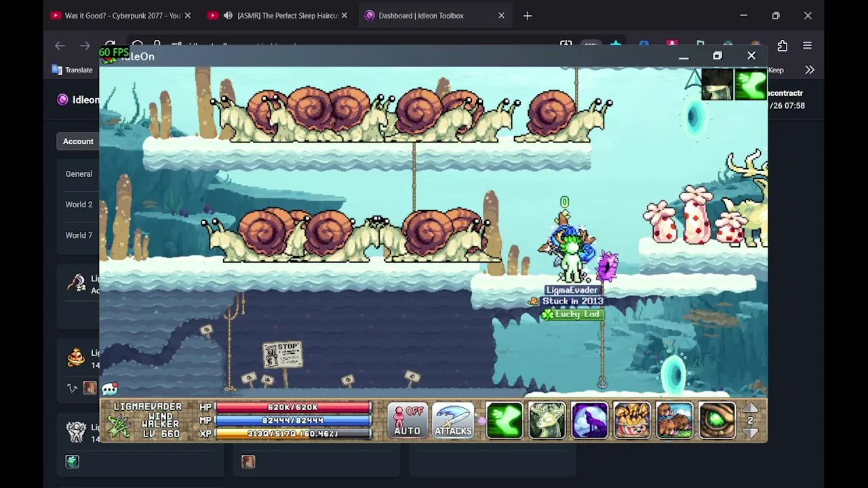Switch to next attack bar page
This screenshot has width=868, height=488.
(751, 432)
